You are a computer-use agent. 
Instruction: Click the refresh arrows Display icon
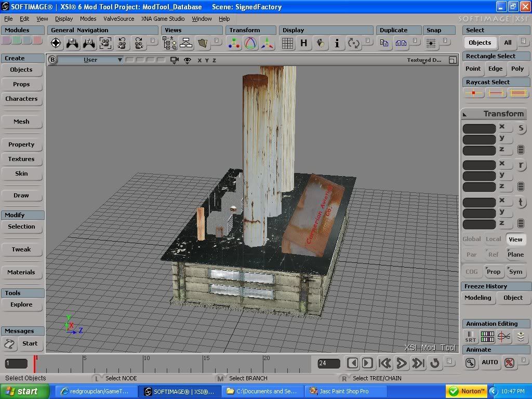pos(353,43)
